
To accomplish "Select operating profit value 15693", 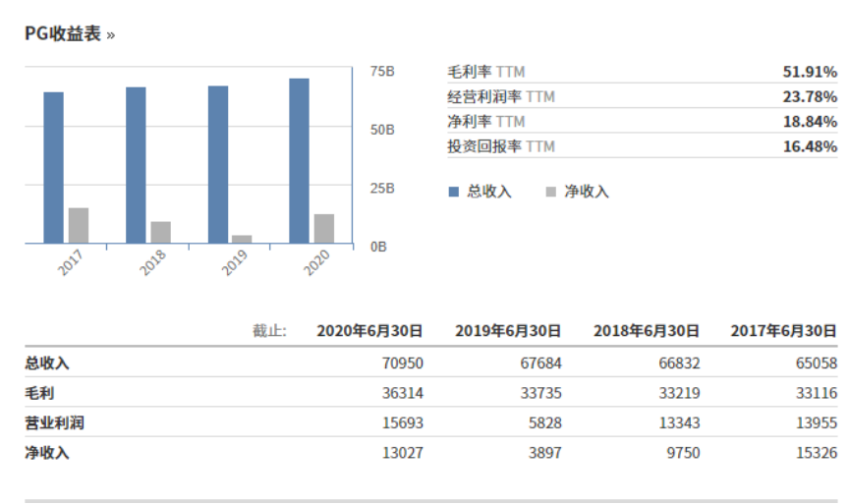I will 402,422.
